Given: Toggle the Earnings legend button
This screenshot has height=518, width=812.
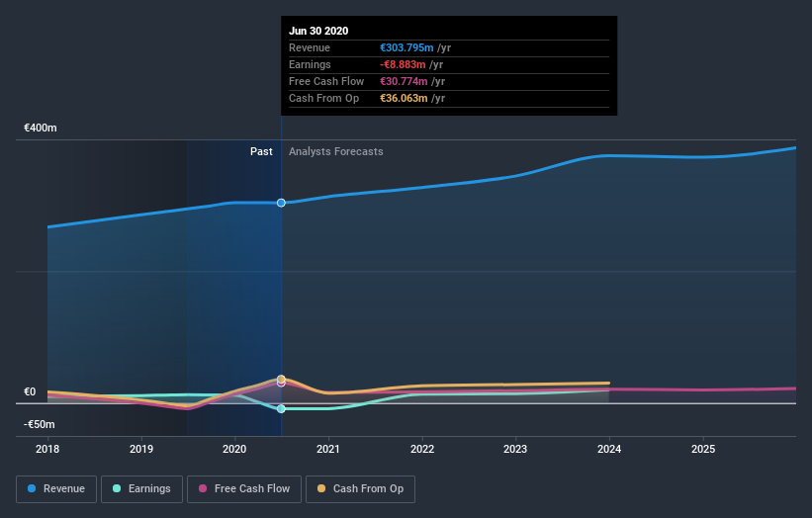Looking at the screenshot, I should coord(141,489).
